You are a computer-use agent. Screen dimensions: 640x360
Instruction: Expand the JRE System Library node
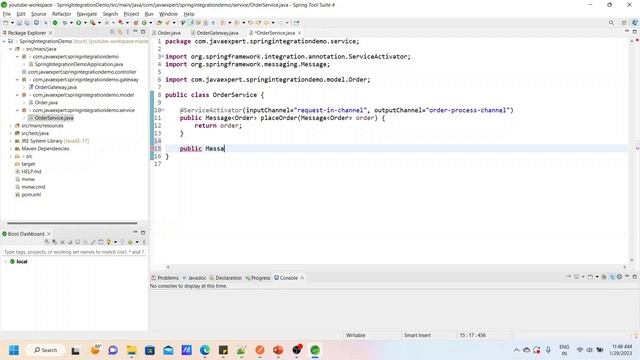[x=11, y=141]
